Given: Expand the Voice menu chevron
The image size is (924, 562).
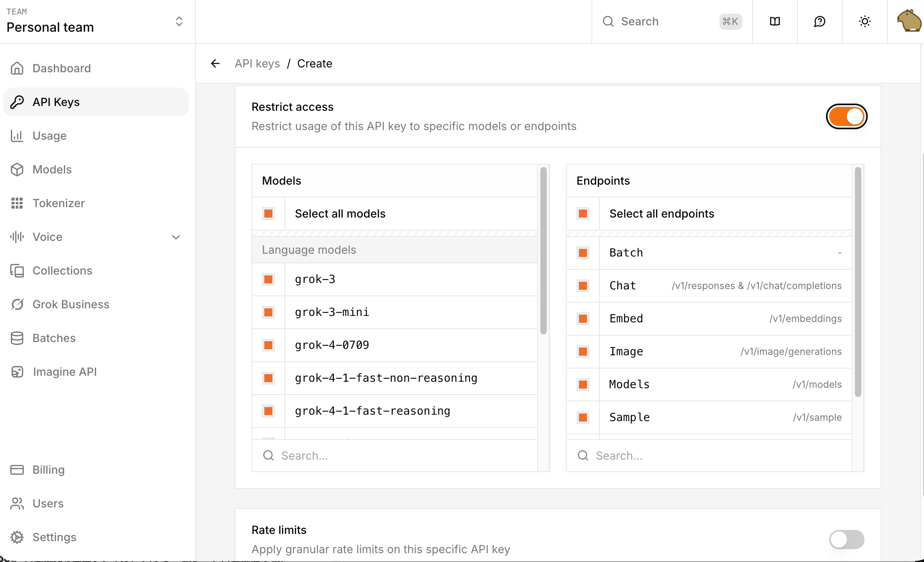Looking at the screenshot, I should [176, 237].
